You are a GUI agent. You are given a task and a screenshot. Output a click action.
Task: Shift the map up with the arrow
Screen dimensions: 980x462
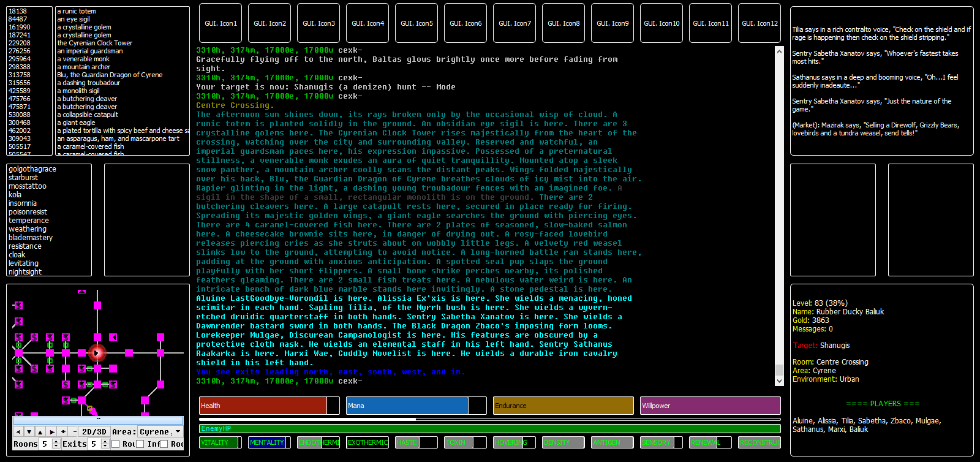pyautogui.click(x=40, y=431)
